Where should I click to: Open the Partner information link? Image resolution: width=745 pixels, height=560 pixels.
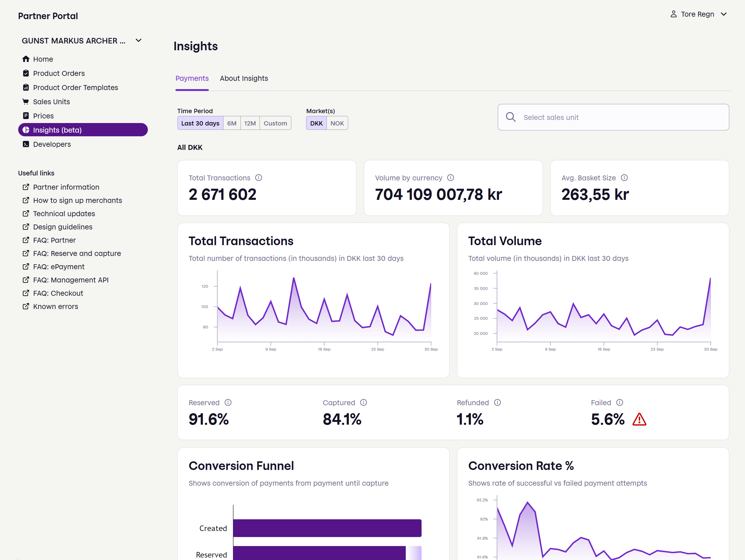66,187
